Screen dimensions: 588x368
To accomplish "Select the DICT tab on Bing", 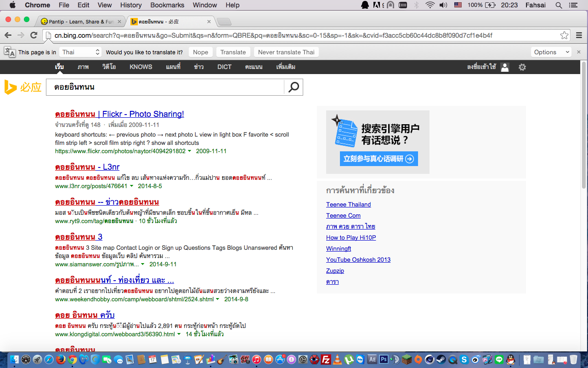I will tap(225, 67).
